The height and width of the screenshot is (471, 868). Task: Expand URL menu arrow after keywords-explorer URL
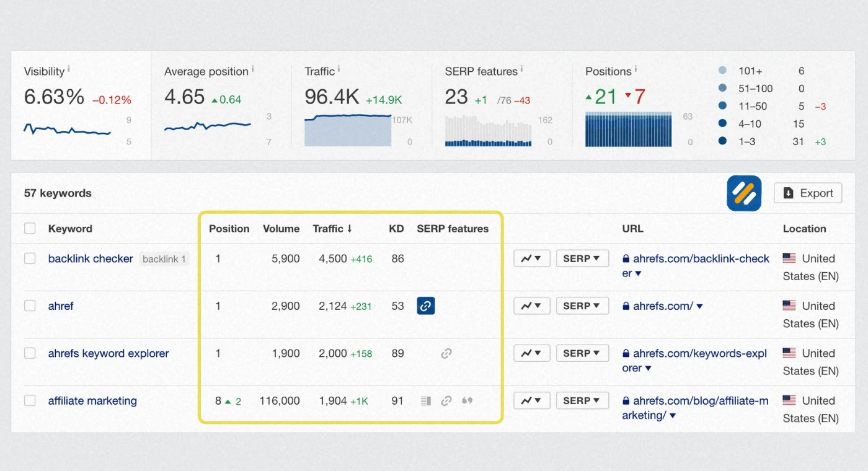tap(649, 369)
